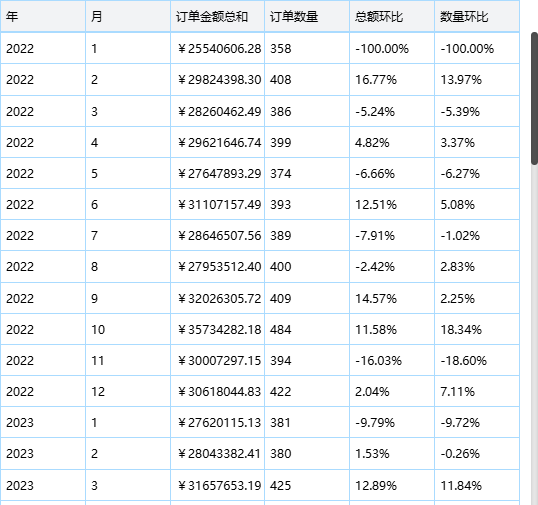Image resolution: width=538 pixels, height=505 pixels.
Task: Click the vertical scrollbar thumb
Action: pyautogui.click(x=534, y=98)
